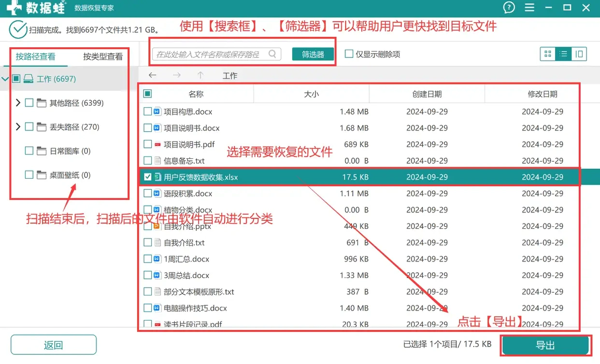The width and height of the screenshot is (600, 364).
Task: Uncheck the selected 用户反馈数据收集.xlsx file
Action: click(x=147, y=177)
